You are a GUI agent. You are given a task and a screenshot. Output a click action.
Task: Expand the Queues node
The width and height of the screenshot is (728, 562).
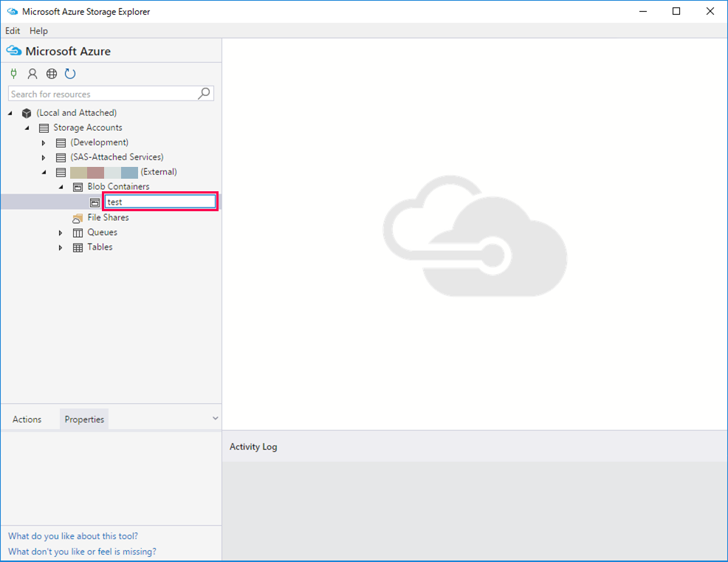click(x=61, y=233)
